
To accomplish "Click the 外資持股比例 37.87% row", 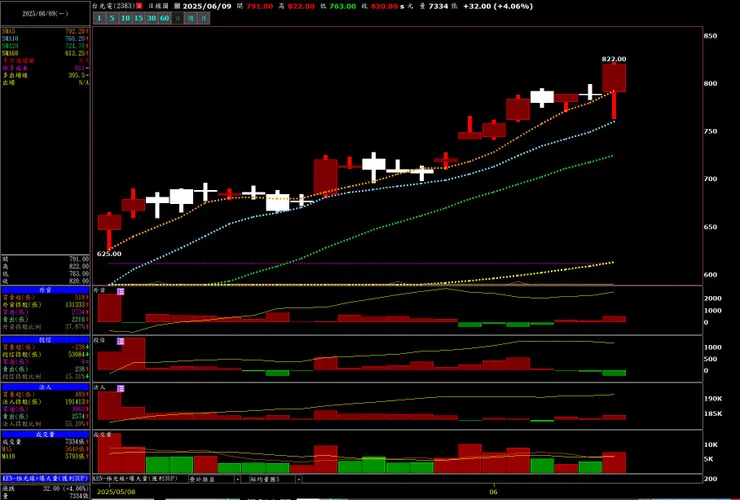I will coord(45,327).
